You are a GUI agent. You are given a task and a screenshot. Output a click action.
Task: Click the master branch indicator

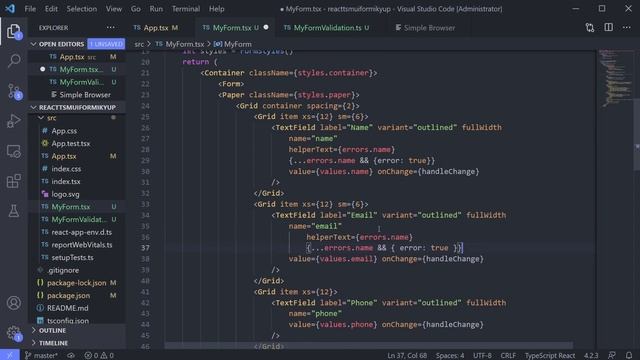[41, 356]
